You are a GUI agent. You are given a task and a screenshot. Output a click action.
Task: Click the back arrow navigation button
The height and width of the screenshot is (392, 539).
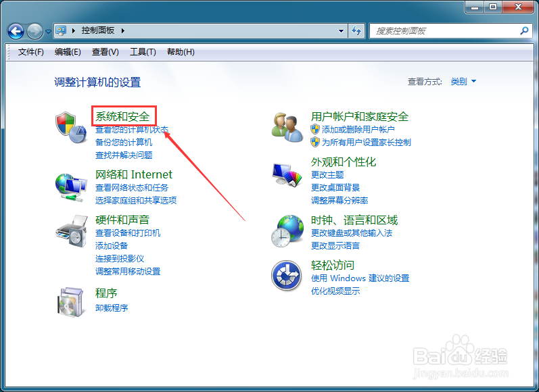[x=16, y=32]
